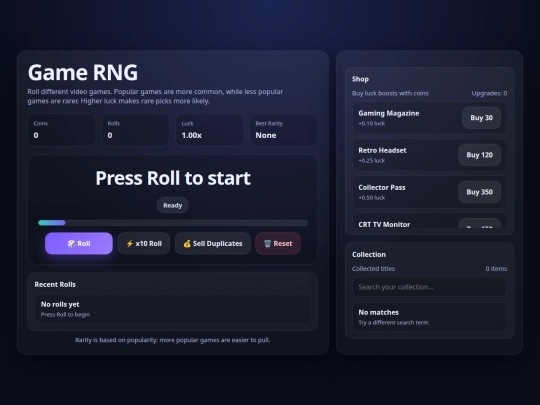Select the Coins stat card
Image resolution: width=540 pixels, height=405 pixels.
(x=62, y=130)
